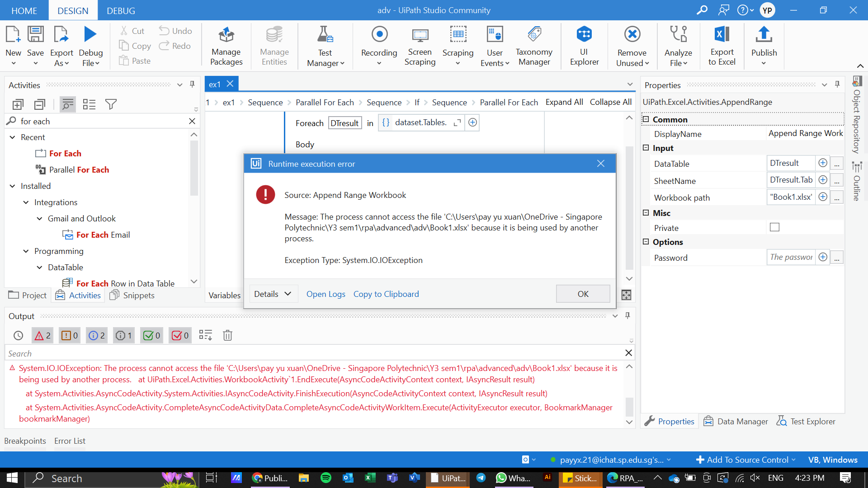Launch Screen Scraping
The width and height of the screenshot is (868, 488).
tap(420, 46)
